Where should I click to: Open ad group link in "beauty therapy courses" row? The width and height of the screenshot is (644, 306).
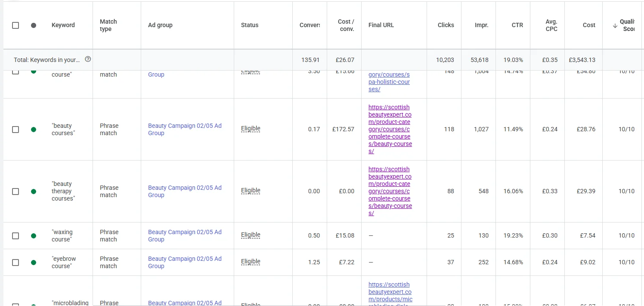[185, 192]
